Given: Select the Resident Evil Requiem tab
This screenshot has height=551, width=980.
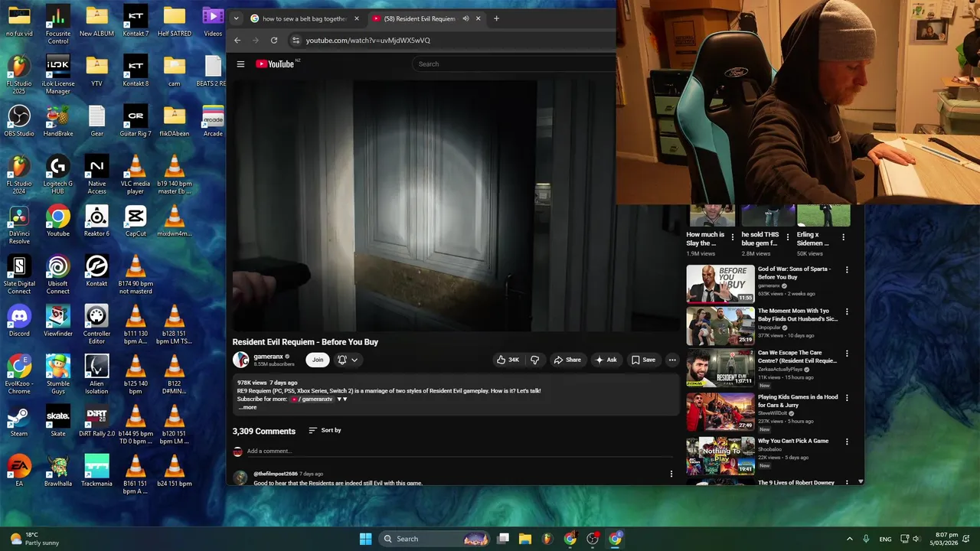Looking at the screenshot, I should pyautogui.click(x=420, y=18).
